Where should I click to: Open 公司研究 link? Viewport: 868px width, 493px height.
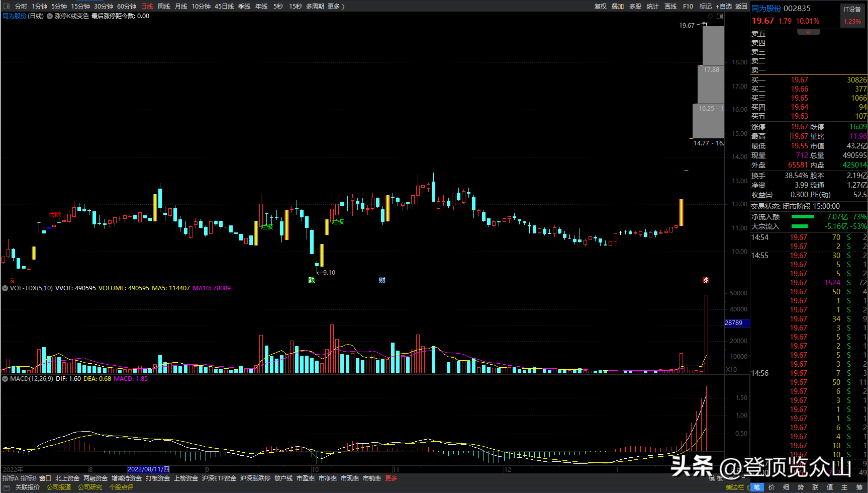click(90, 487)
